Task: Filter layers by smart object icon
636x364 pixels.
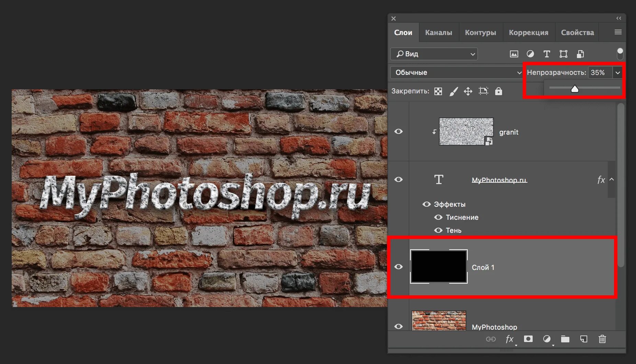Action: click(580, 54)
